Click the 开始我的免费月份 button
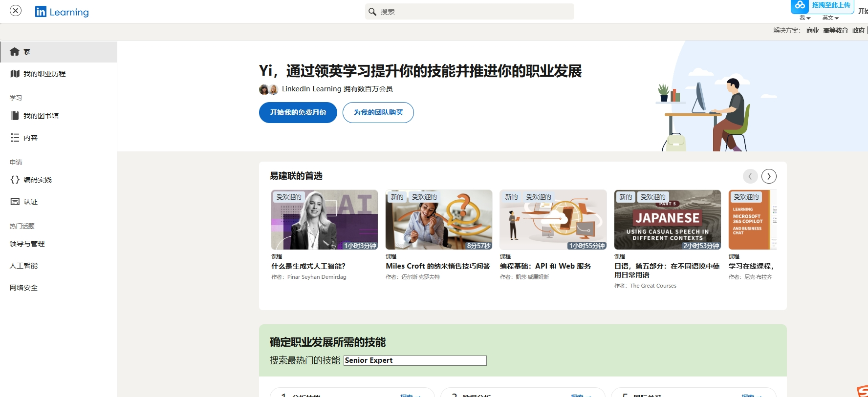 click(x=298, y=112)
